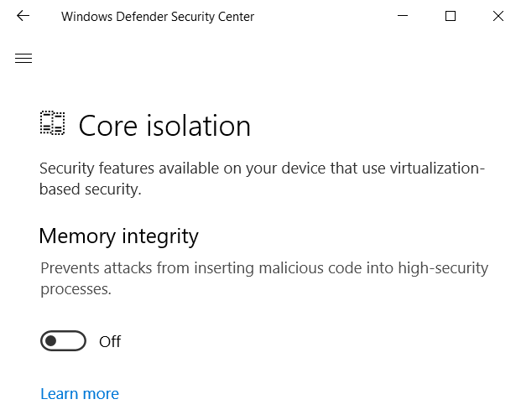The width and height of the screenshot is (521, 420).
Task: Click the Prevents attacks description text
Action: tap(264, 278)
